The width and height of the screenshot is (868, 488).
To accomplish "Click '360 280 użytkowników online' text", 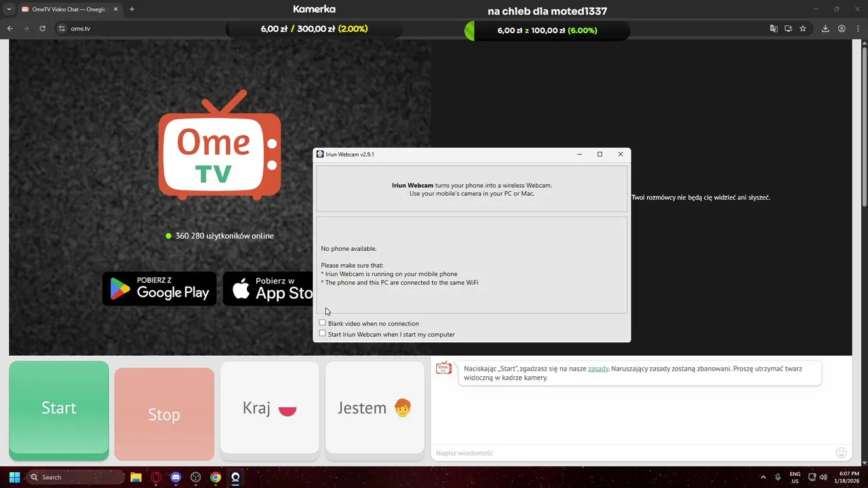I will 224,236.
